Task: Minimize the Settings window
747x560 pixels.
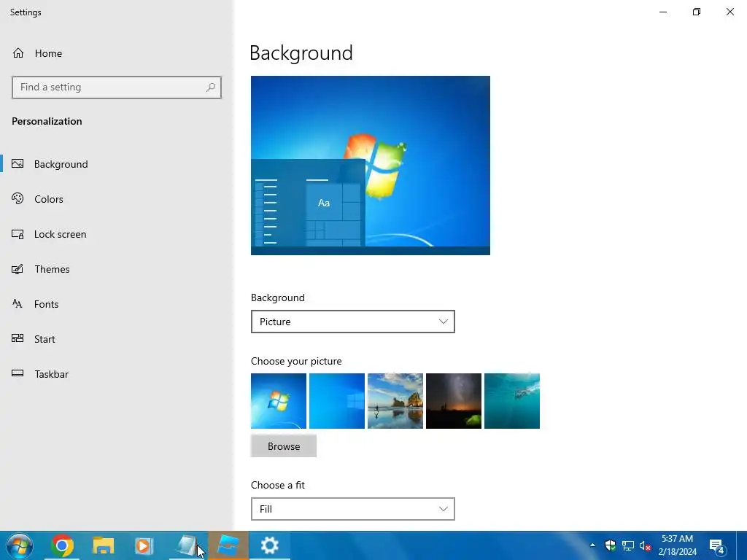Action: [x=663, y=12]
